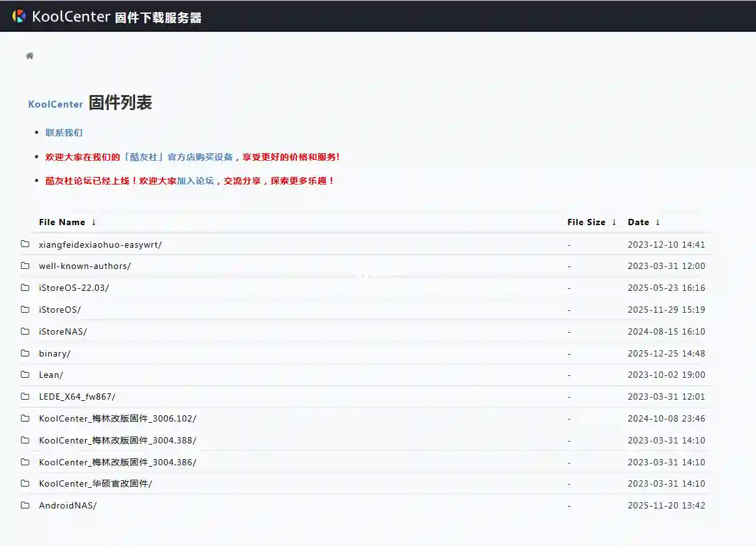Click the KoolCenter logo icon in header
Viewport: 756px width, 546px height.
tap(19, 16)
